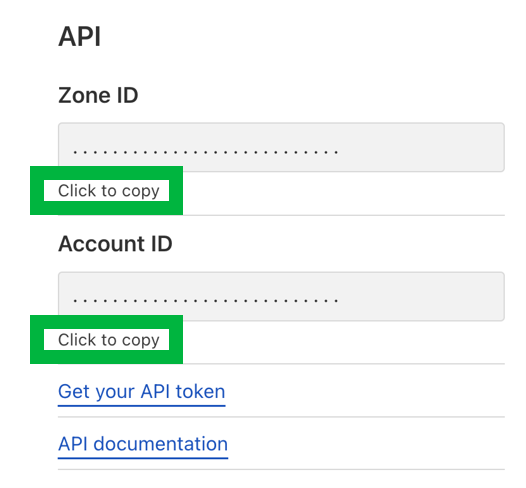Click the word 'copy' under Account ID

[x=141, y=341]
